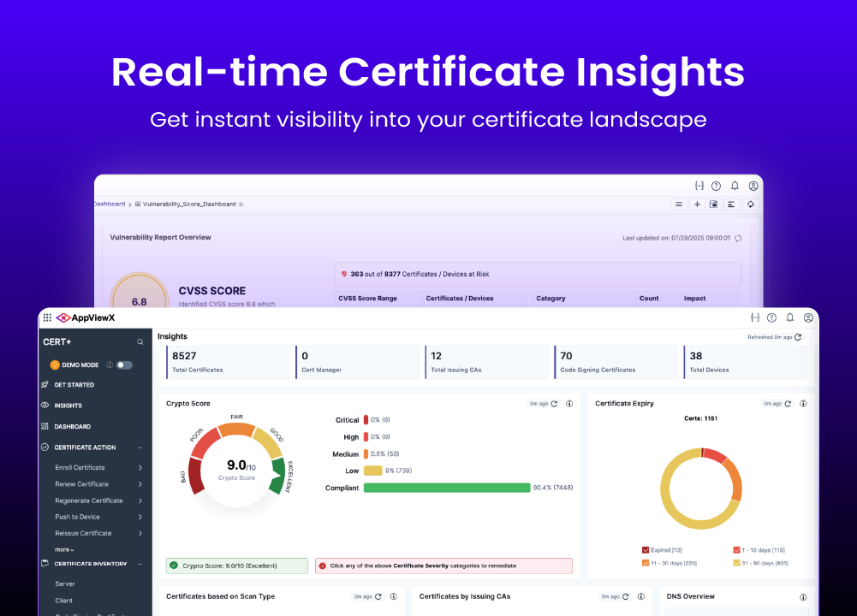
Task: Open Server inventory
Action: (x=65, y=583)
